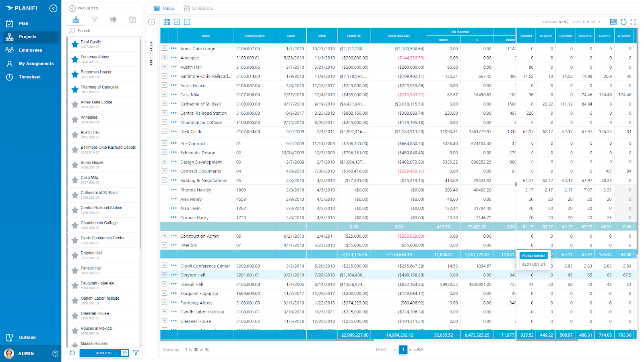Open the Timesheet section in sidebar
Image resolution: width=644 pixels, height=362 pixels.
(x=30, y=77)
